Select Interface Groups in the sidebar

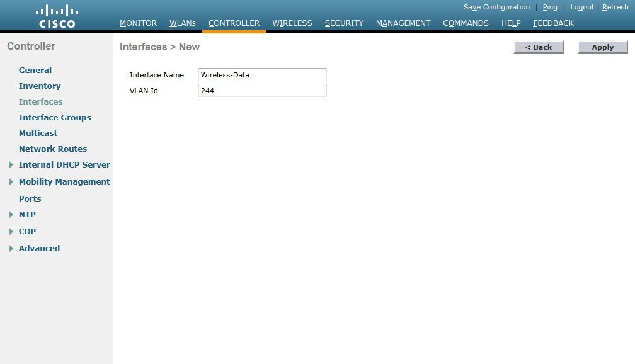click(55, 117)
